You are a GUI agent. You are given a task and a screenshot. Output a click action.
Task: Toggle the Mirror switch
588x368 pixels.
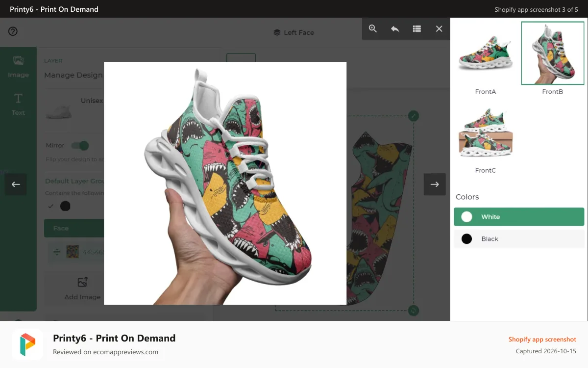(x=80, y=145)
